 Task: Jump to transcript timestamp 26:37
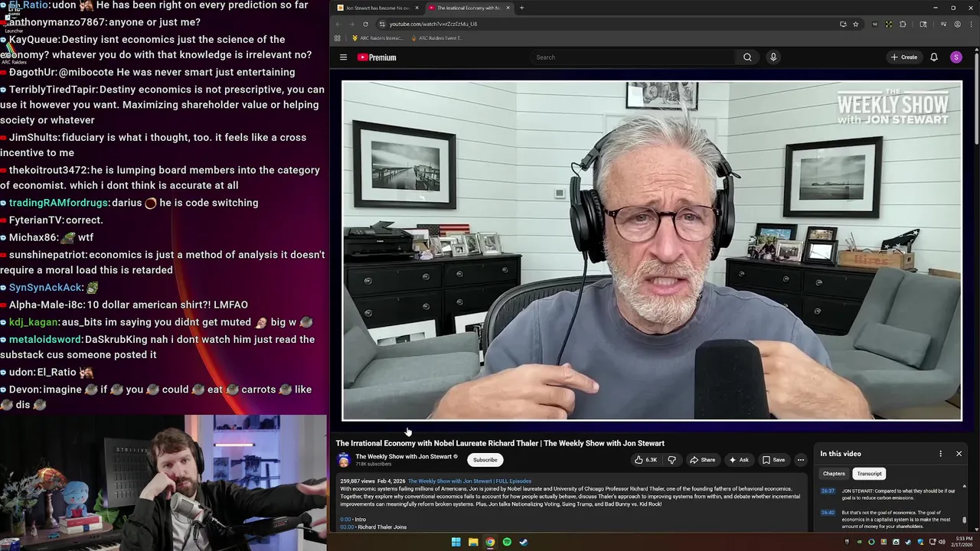[828, 491]
